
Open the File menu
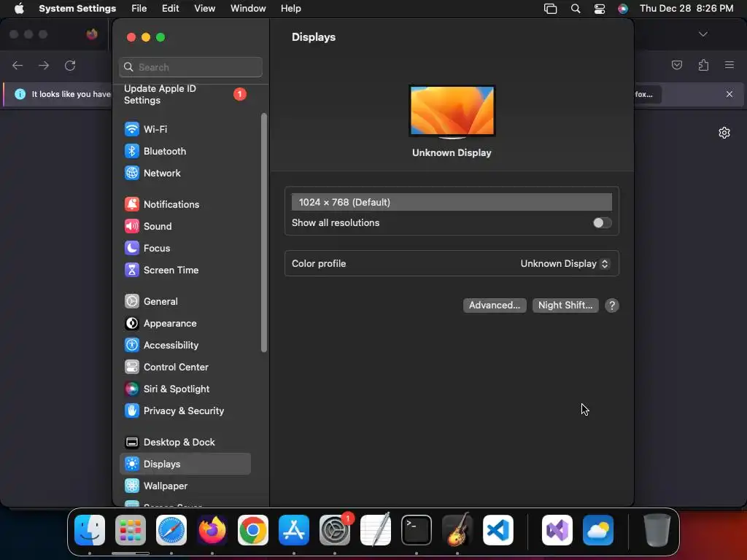coord(139,9)
